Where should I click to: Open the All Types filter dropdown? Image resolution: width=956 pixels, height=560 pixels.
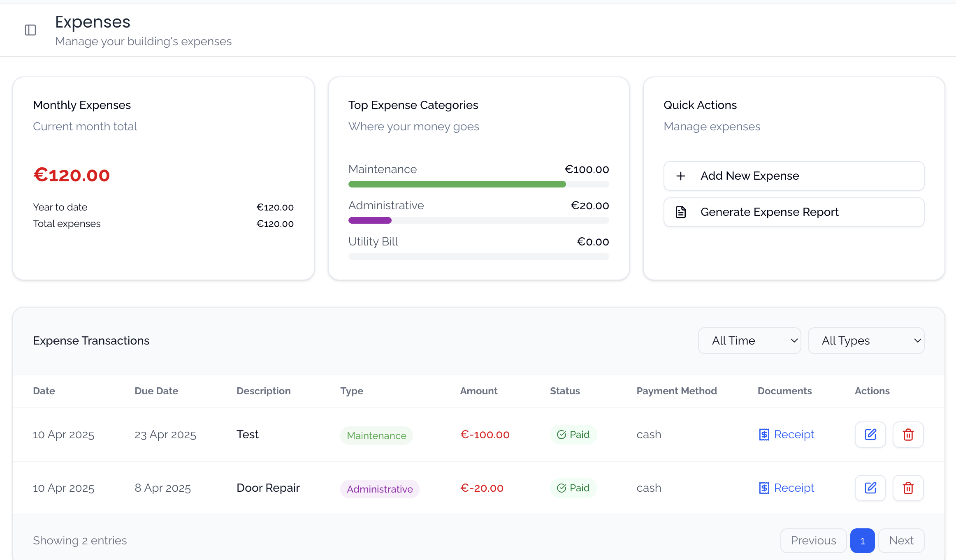point(866,340)
